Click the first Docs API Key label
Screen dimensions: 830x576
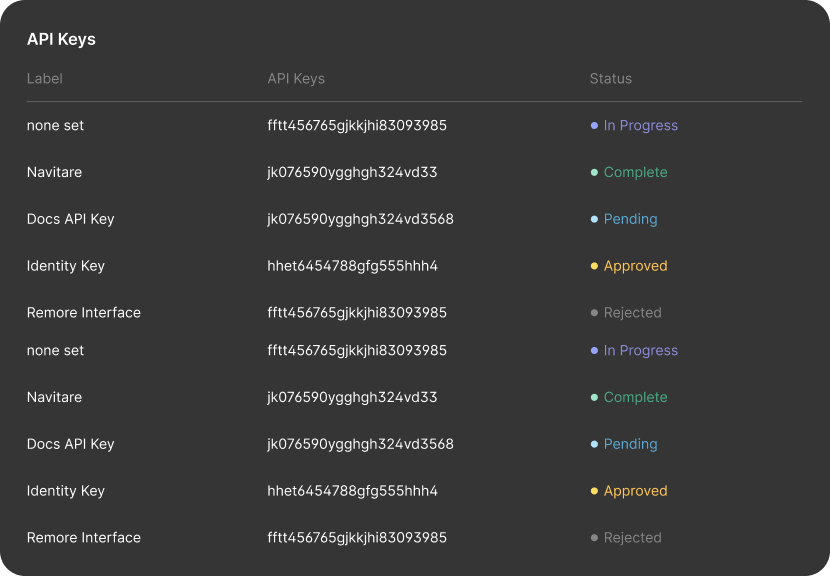(70, 219)
